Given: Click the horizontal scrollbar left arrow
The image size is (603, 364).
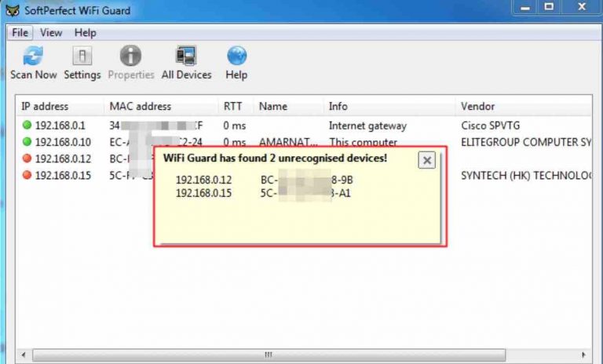Looking at the screenshot, I should pyautogui.click(x=25, y=355).
